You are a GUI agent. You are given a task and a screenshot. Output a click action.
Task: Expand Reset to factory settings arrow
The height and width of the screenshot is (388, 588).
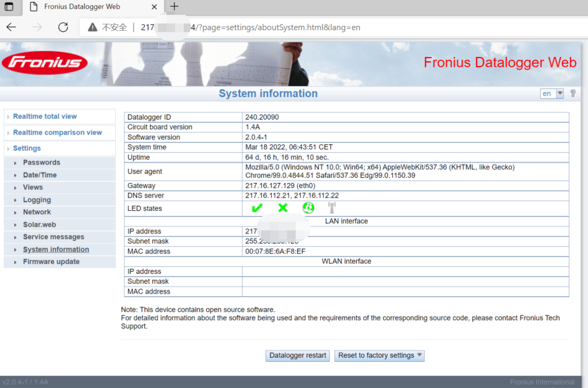pyautogui.click(x=419, y=355)
